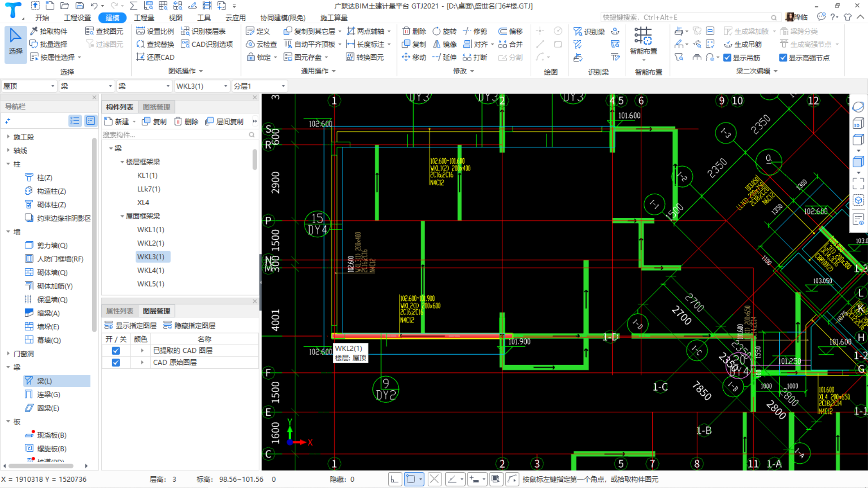
Task: Click the 生成吊筋 tool
Action: pos(743,44)
